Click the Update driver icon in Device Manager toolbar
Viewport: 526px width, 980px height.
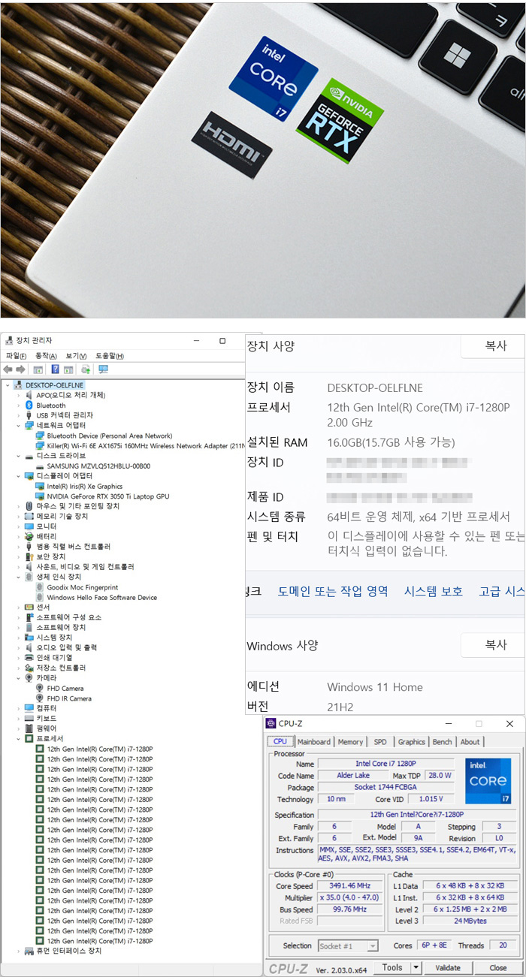point(86,369)
